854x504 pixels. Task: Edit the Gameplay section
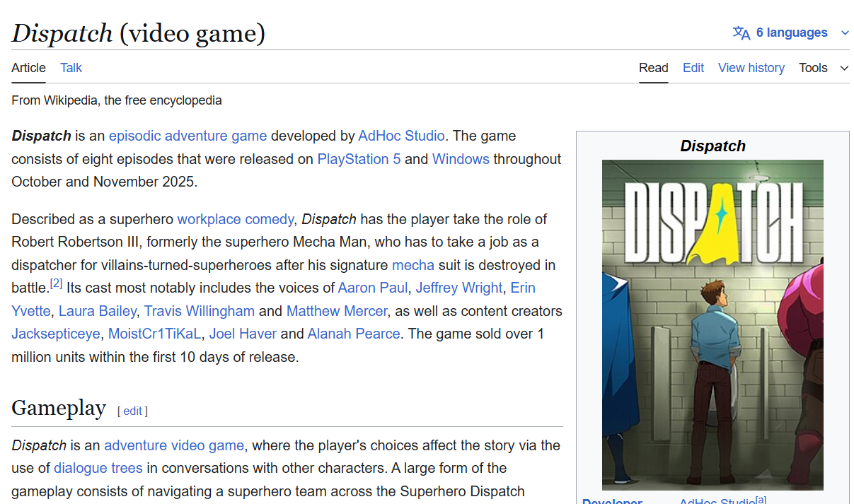133,411
